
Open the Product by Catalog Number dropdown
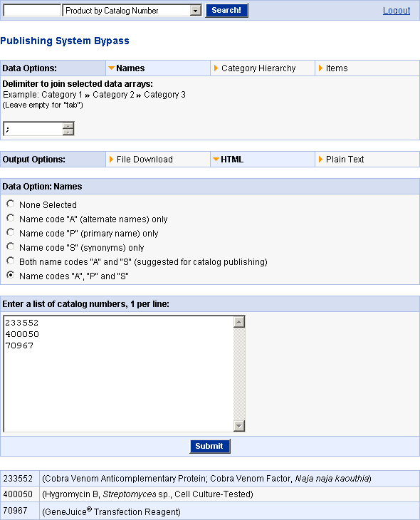pos(132,10)
